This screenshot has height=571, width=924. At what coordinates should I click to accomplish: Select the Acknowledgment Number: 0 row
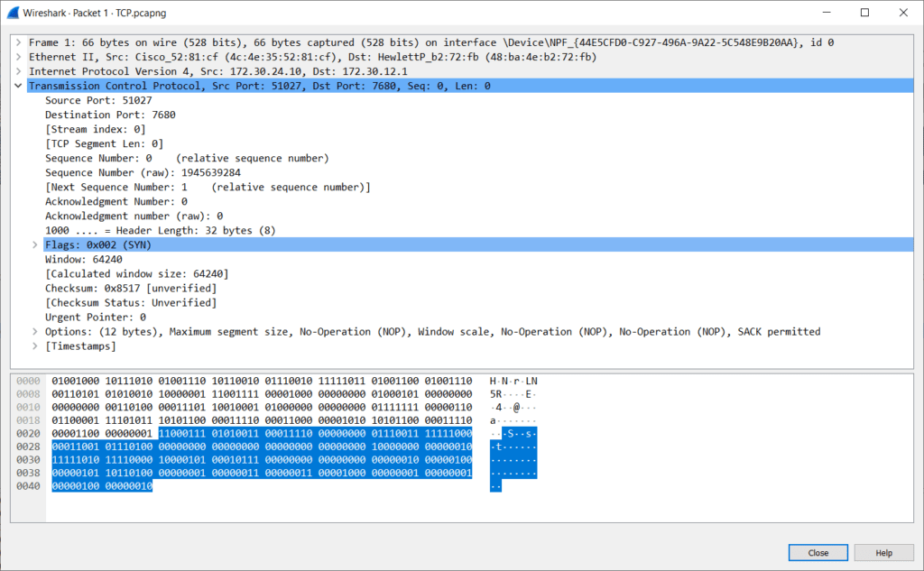[x=116, y=201]
